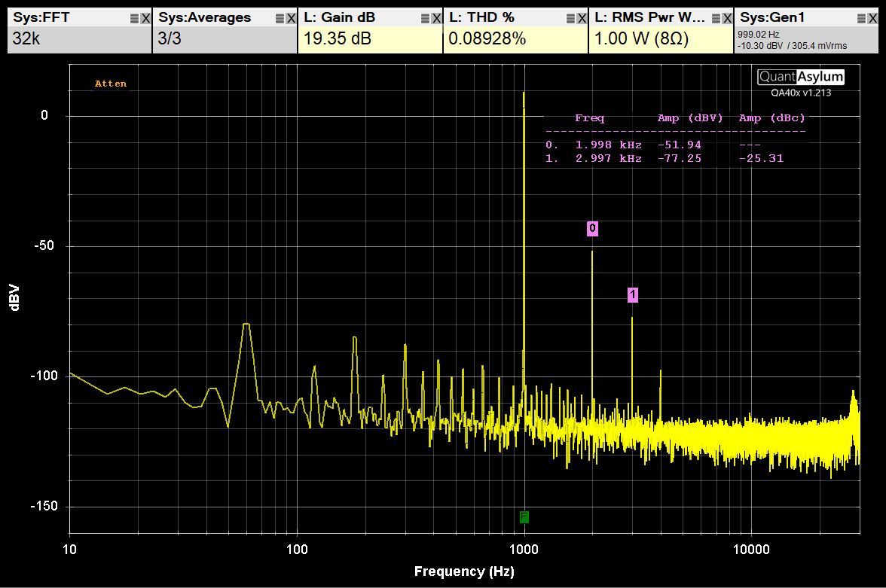Select the dBV axis label
Viewport: 886px width, 588px height.
click(x=15, y=297)
